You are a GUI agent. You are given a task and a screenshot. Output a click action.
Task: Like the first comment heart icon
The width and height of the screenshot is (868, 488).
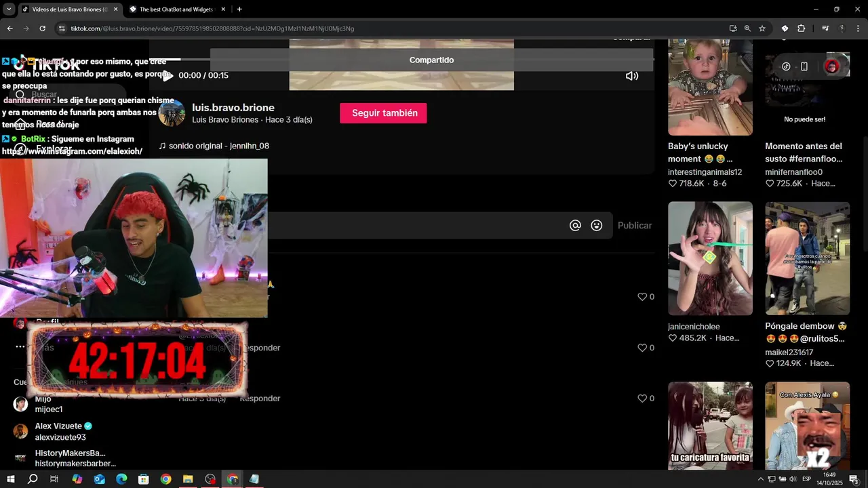click(642, 297)
